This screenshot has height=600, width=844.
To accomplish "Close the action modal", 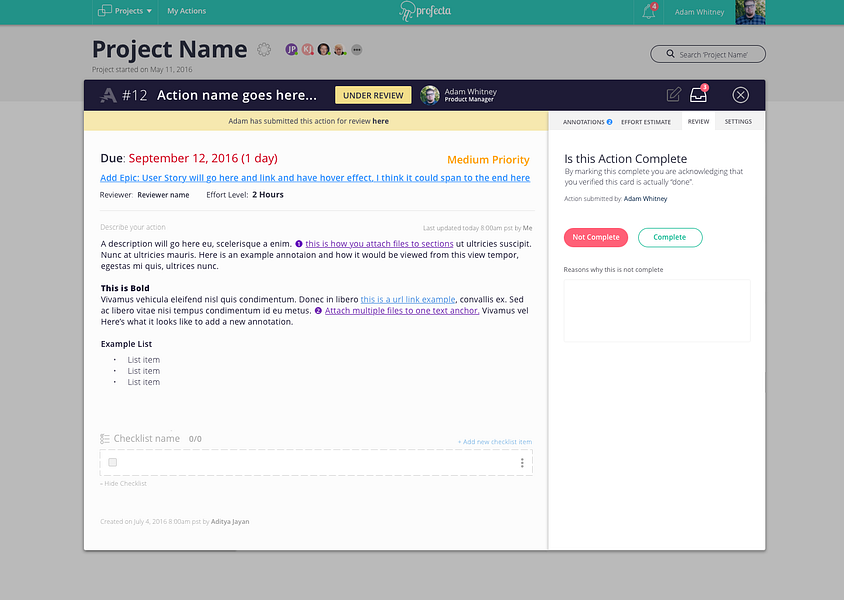I will pos(741,95).
